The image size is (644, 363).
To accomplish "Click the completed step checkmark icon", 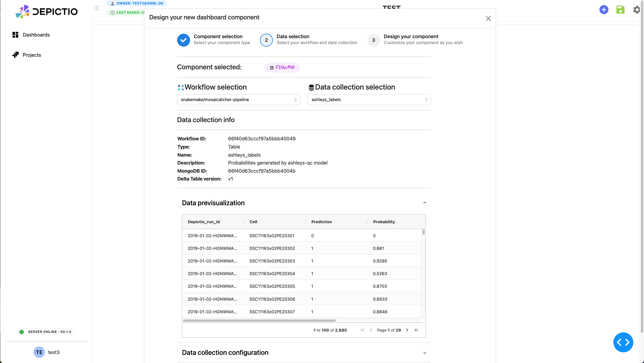I will coord(184,40).
